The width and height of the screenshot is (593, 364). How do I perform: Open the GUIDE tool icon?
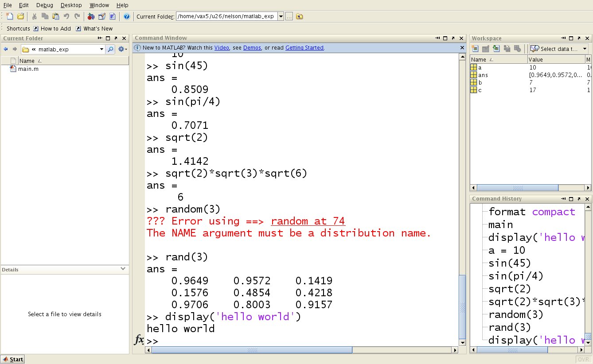pos(101,16)
